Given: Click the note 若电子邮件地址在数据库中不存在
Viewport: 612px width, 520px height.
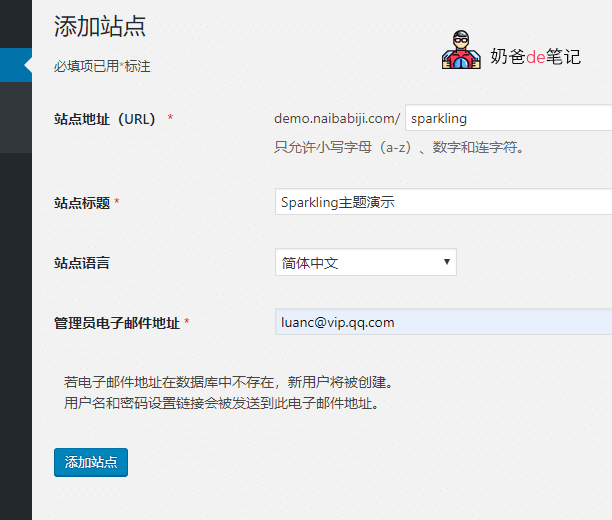Looking at the screenshot, I should coord(228,382).
